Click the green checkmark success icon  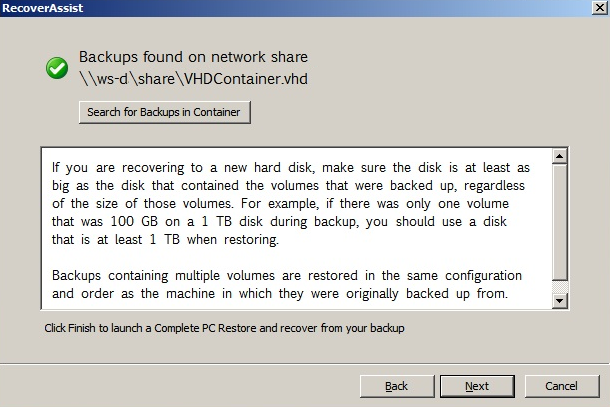(57, 68)
